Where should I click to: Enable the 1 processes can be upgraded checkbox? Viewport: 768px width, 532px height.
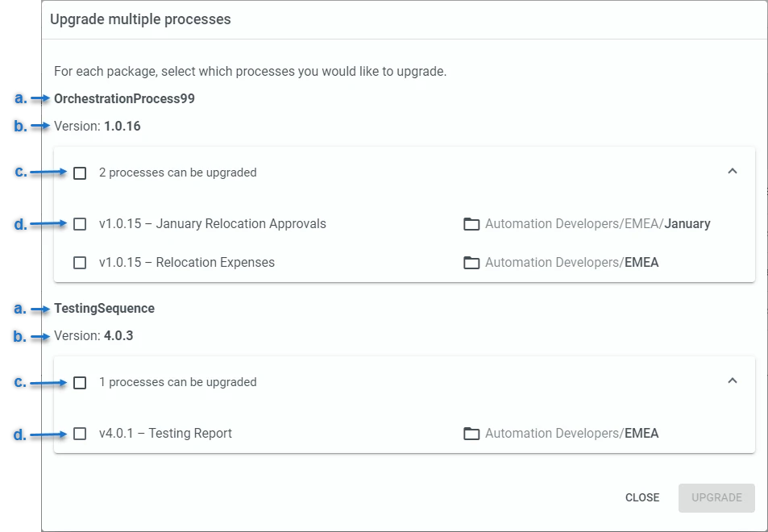point(80,383)
